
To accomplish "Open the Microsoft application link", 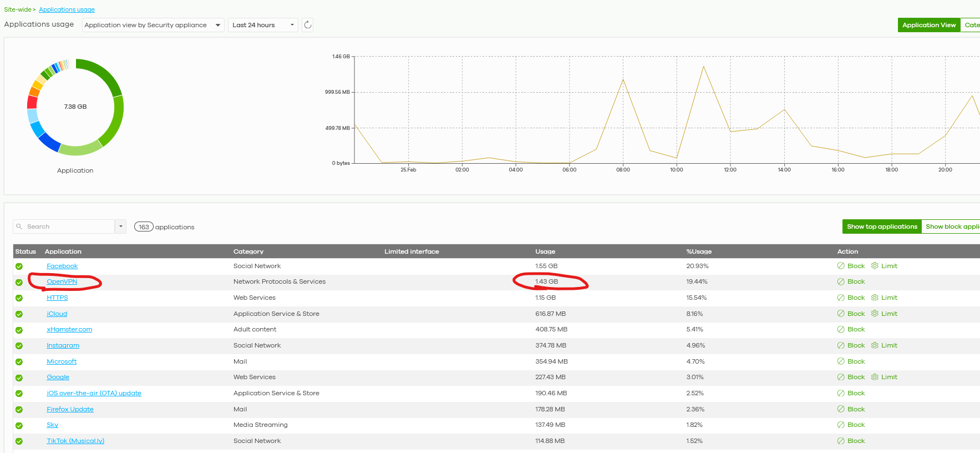I will tap(62, 361).
